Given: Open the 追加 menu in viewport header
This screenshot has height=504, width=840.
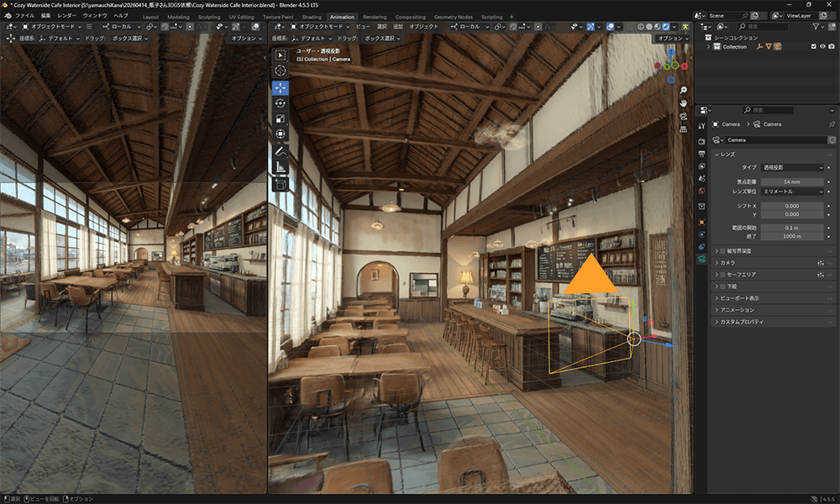Looking at the screenshot, I should pos(398,27).
